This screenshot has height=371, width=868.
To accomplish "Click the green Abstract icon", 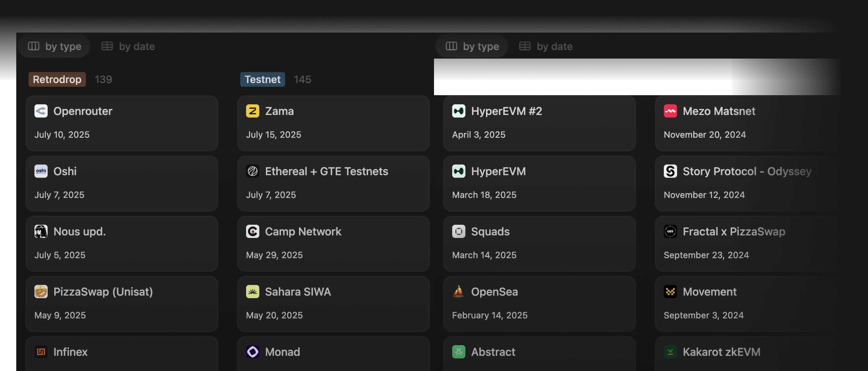I will coord(459,352).
